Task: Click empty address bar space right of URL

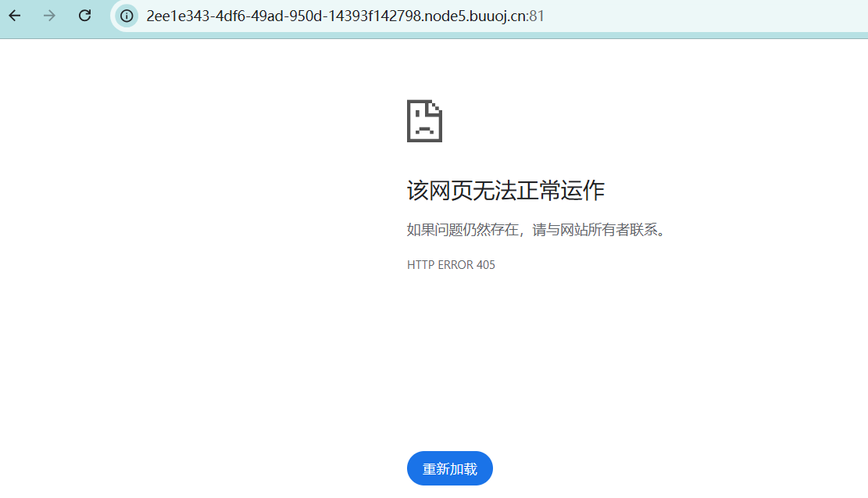Action: point(703,16)
